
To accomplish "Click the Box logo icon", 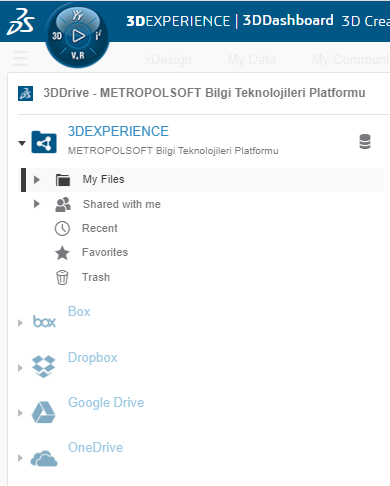I will (44, 322).
